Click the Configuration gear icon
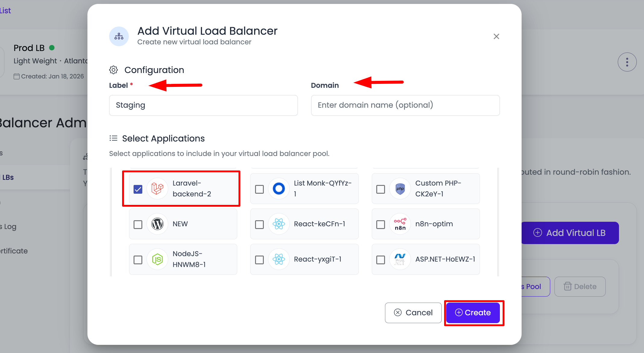 pyautogui.click(x=113, y=70)
